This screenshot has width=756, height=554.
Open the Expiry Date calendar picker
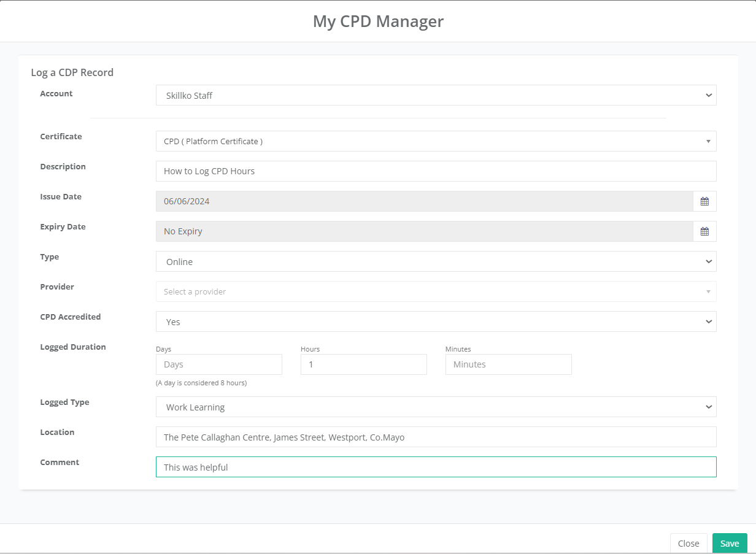click(704, 231)
